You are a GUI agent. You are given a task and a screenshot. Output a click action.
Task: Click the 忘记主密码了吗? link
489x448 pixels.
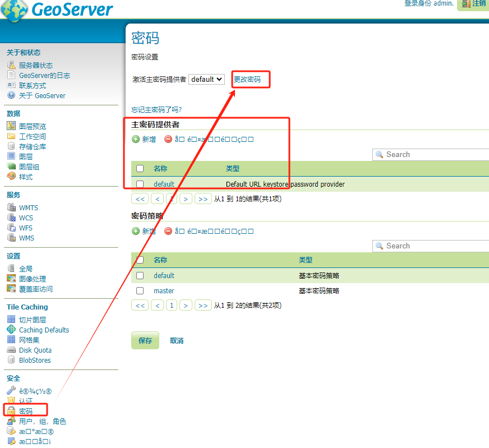click(156, 109)
